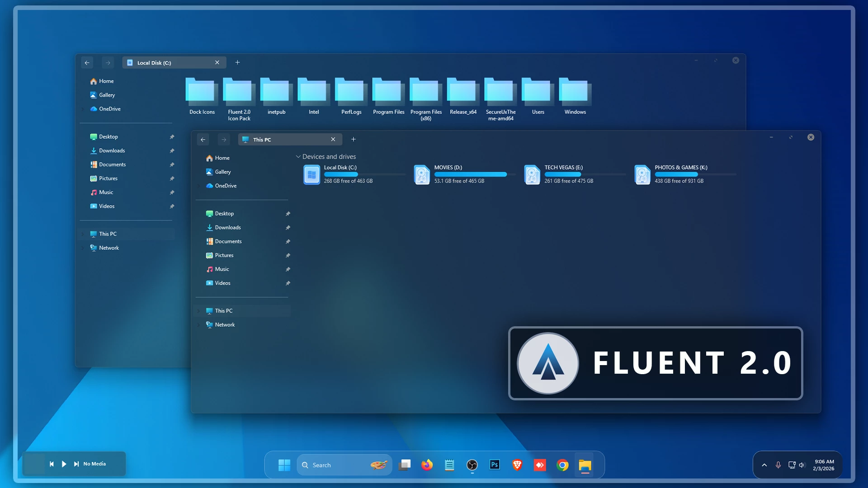Open Firefox from the taskbar
This screenshot has width=868, height=488.
427,465
